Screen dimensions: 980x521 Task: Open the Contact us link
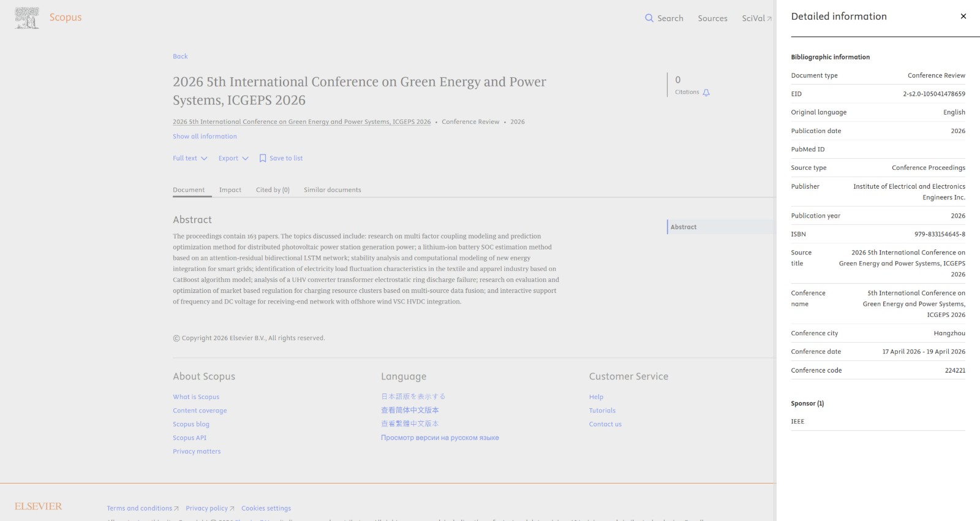tap(605, 424)
